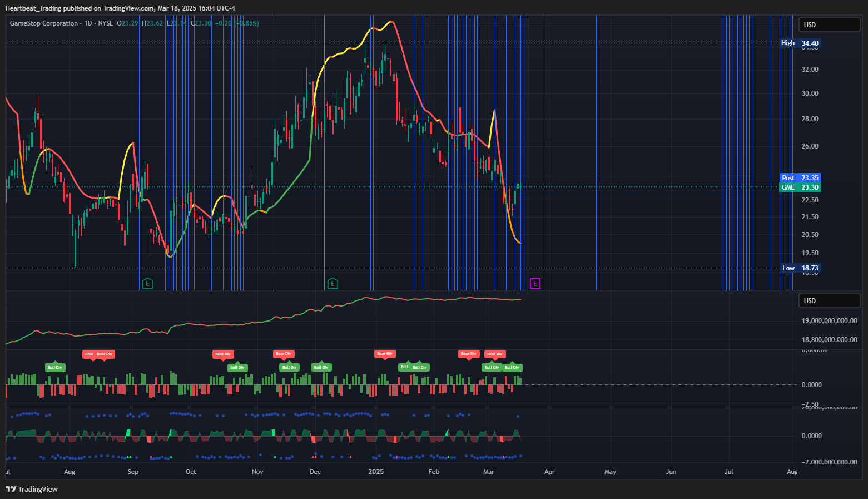Click the Mar label on the time axis
Screen dimensions: 868x499
click(489, 472)
